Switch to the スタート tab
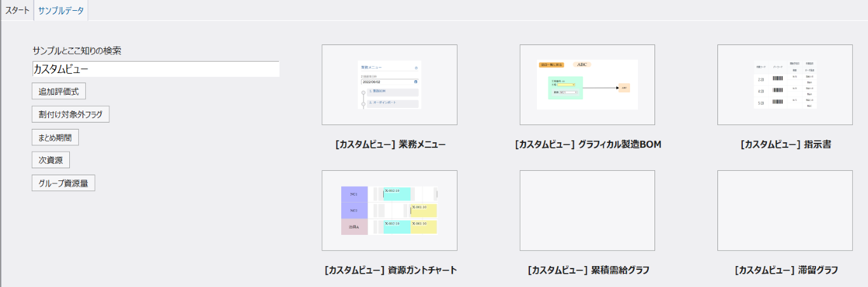The image size is (868, 287). [x=17, y=10]
